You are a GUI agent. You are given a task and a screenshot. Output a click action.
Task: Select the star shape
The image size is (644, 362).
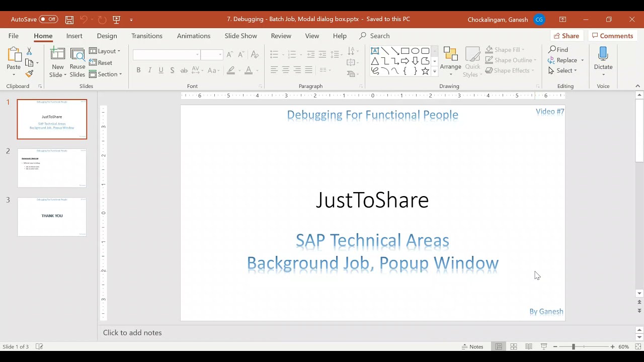click(425, 71)
